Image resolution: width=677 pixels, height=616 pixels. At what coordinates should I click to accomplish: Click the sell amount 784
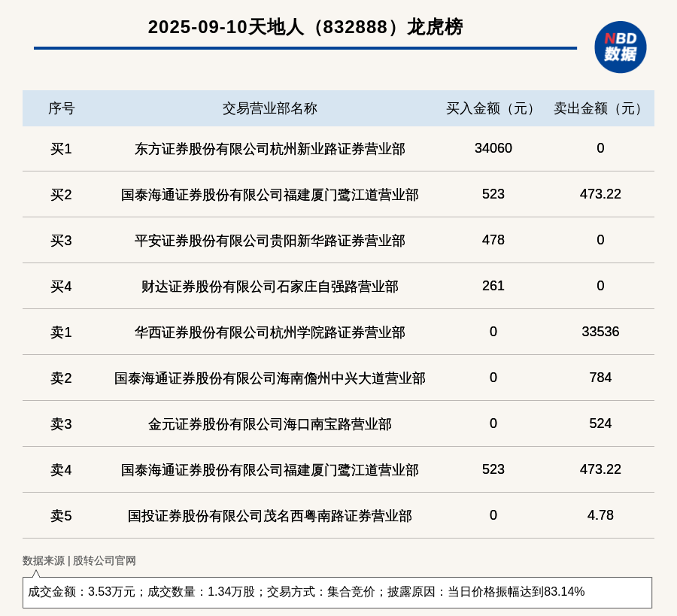pyautogui.click(x=600, y=378)
